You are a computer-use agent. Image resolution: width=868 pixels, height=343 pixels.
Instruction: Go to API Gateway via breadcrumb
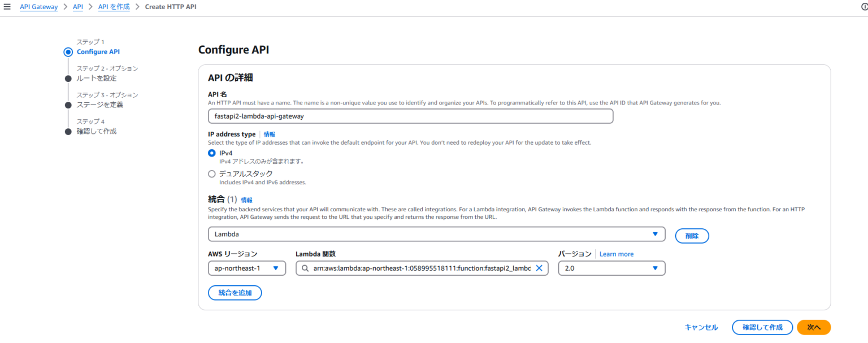(x=38, y=6)
